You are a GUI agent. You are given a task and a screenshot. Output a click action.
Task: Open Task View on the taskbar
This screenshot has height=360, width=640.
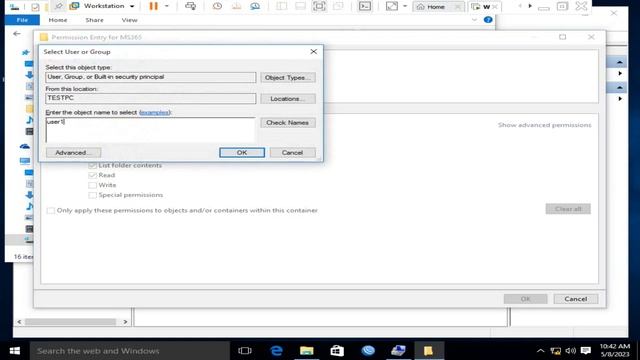point(245,351)
